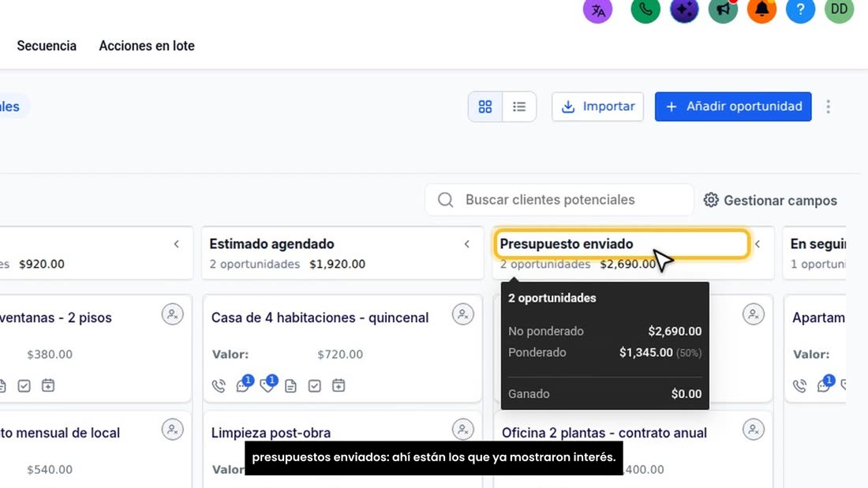The height and width of the screenshot is (488, 868).
Task: Click the $380.00 card value
Action: 49,355
